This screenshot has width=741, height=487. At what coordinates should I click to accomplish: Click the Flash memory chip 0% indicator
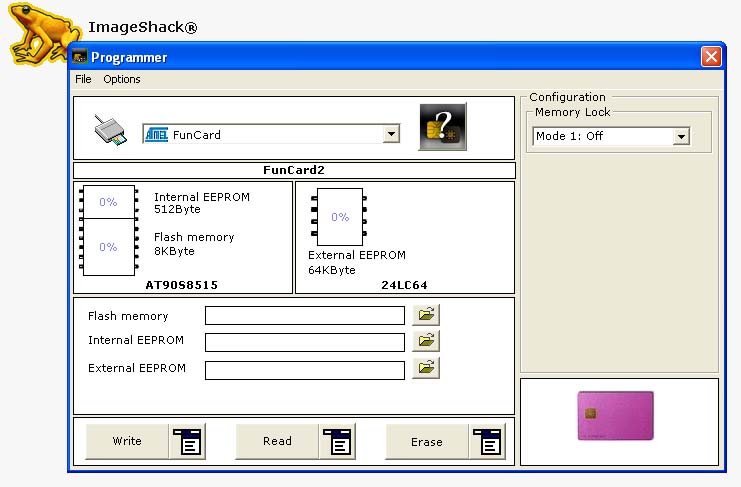108,247
